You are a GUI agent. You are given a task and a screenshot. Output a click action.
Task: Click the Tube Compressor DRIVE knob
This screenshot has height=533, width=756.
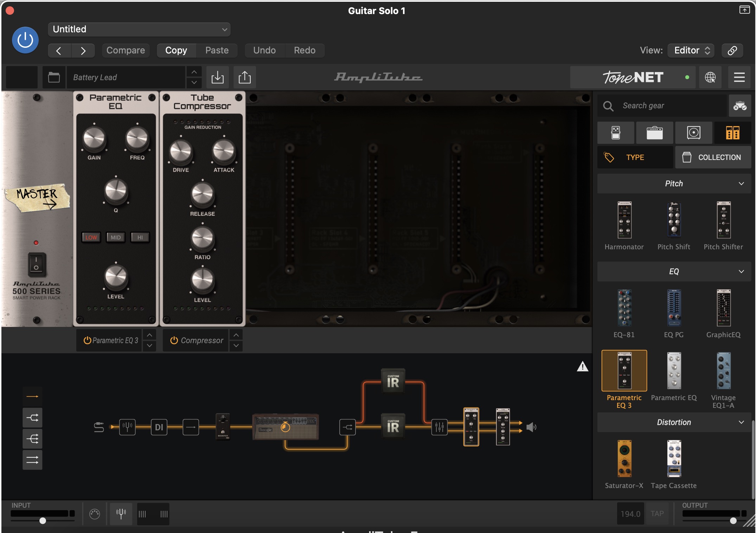[181, 152]
